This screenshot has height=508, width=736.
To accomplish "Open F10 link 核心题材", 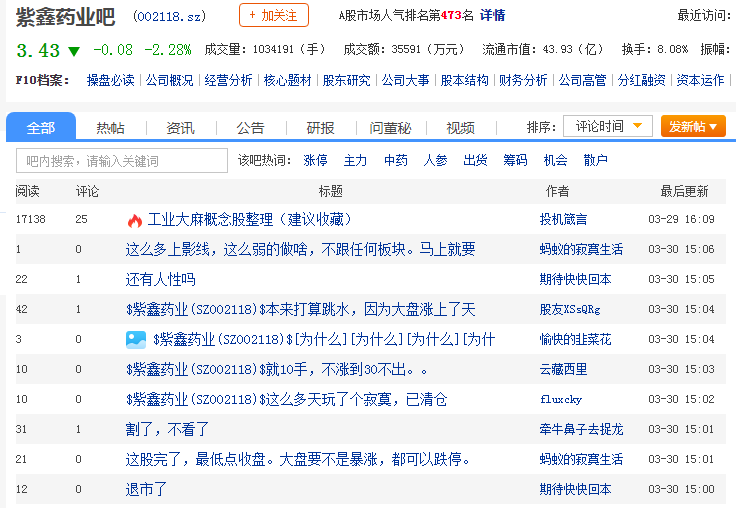I will point(288,80).
